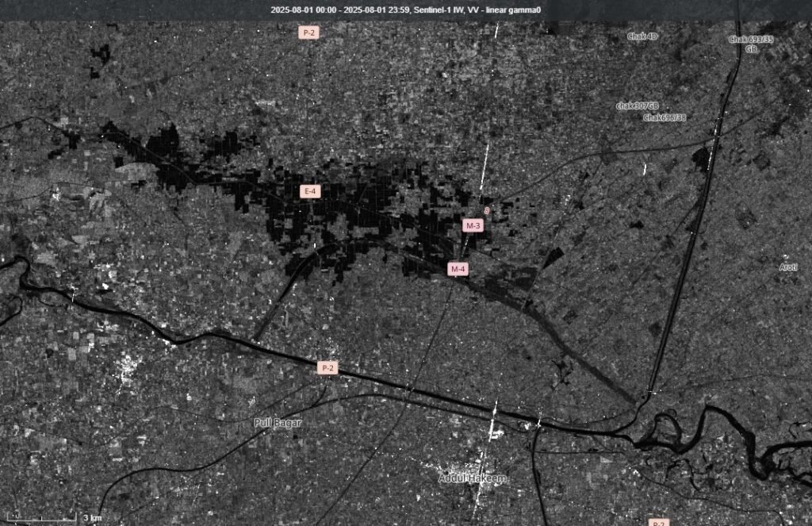Click the M-4 motorway shield marker
This screenshot has height=526, width=812.
click(458, 269)
